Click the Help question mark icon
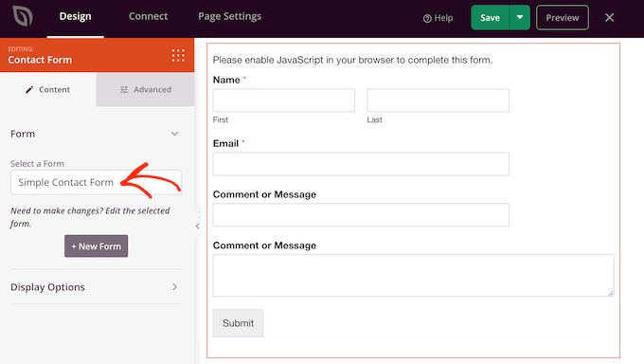 point(427,19)
